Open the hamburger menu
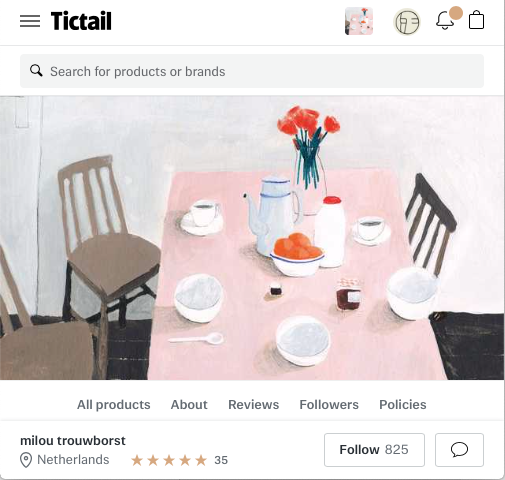Image resolution: width=505 pixels, height=480 pixels. click(x=30, y=21)
